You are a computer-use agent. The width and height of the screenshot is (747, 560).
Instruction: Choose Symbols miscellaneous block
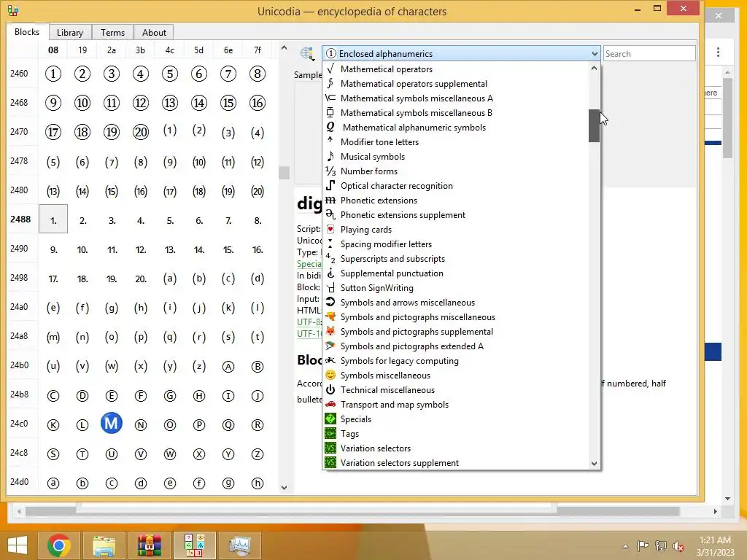[456, 376]
